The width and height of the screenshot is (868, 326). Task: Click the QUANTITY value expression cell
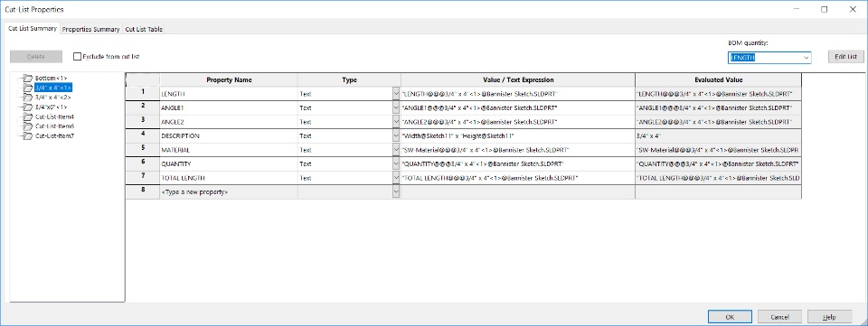(518, 164)
